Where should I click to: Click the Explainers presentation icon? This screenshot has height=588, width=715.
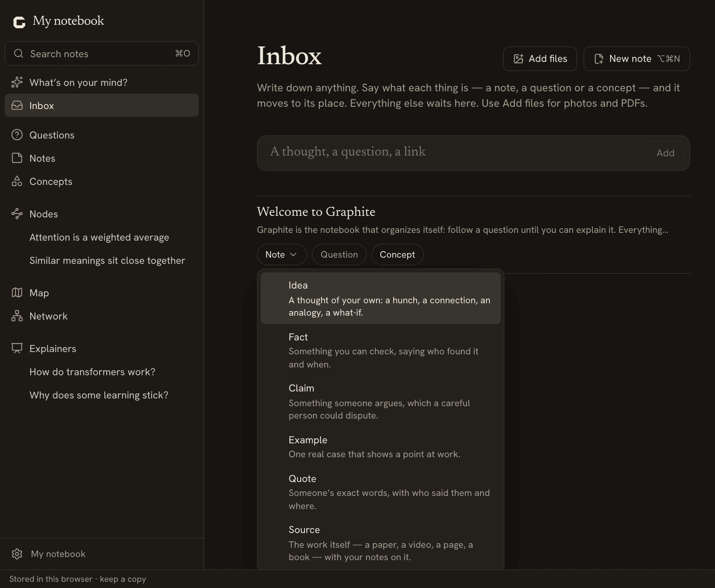17,348
